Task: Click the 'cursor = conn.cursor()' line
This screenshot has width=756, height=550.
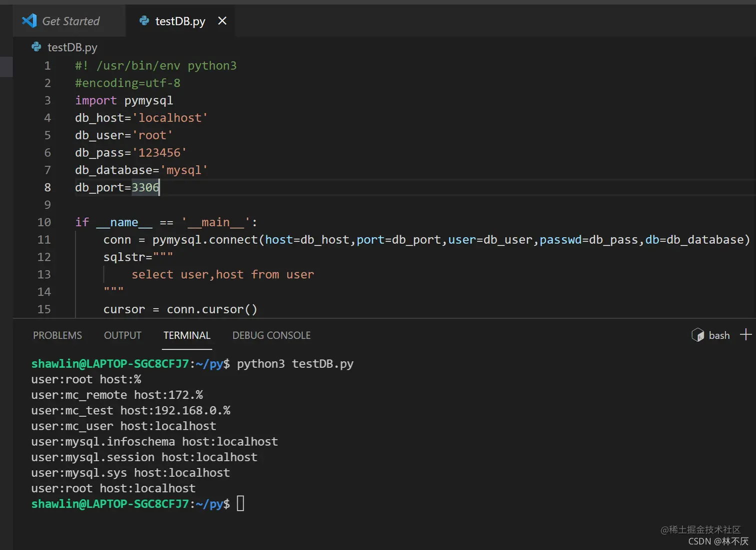Action: (180, 309)
